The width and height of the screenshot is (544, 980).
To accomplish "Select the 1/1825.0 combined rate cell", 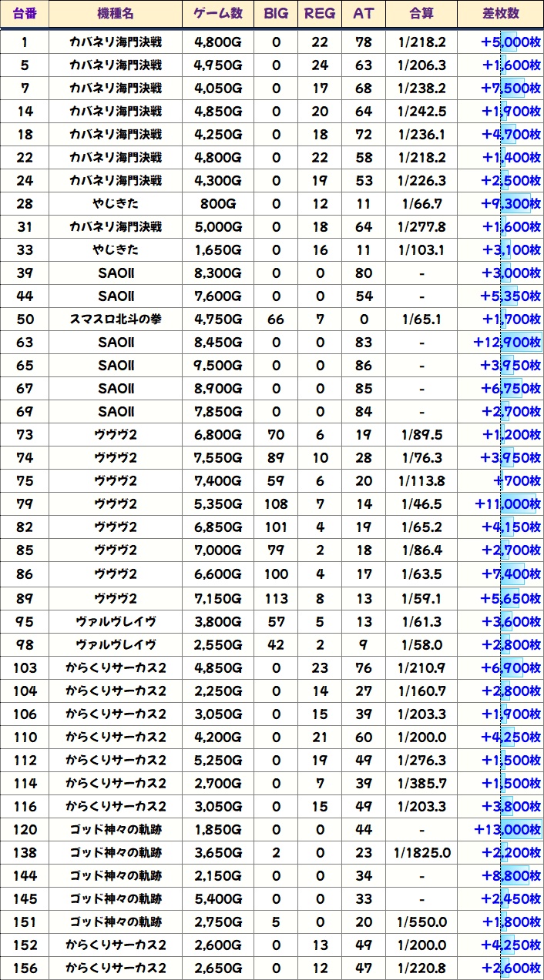I will pyautogui.click(x=421, y=852).
